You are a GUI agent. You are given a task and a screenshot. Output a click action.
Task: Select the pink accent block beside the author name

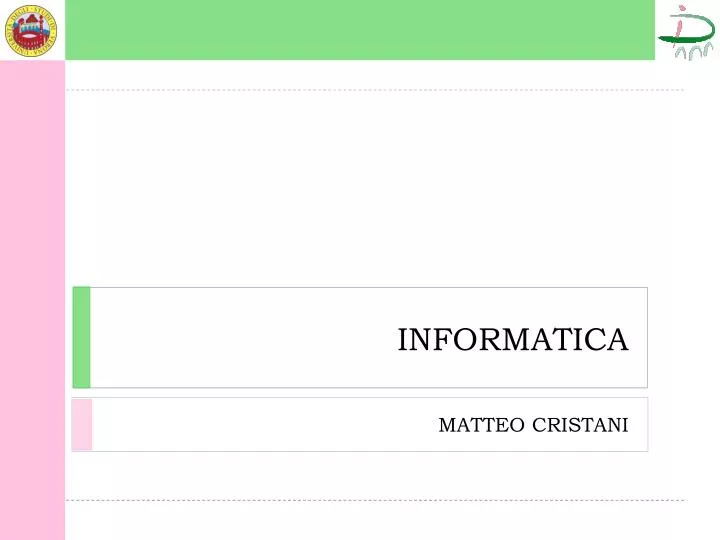pyautogui.click(x=82, y=424)
